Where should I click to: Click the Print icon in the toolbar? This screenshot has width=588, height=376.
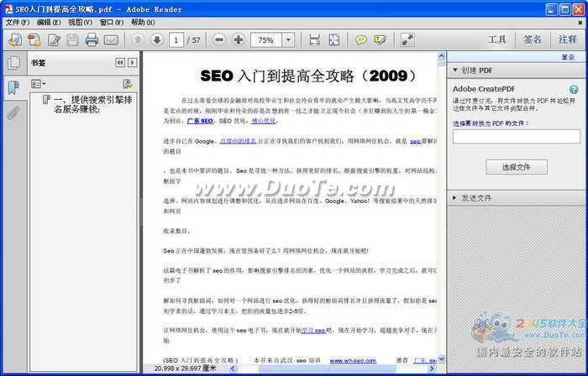92,39
